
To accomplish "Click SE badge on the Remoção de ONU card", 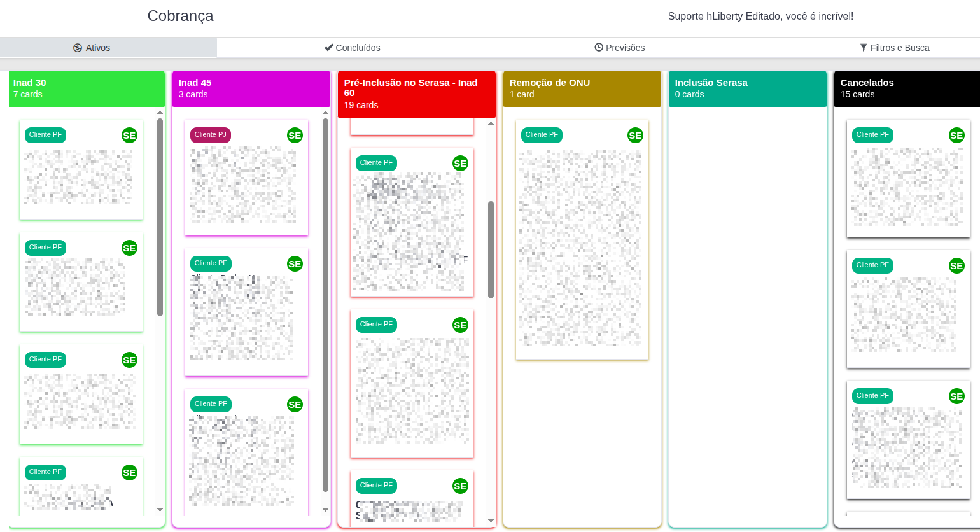I will tap(635, 135).
